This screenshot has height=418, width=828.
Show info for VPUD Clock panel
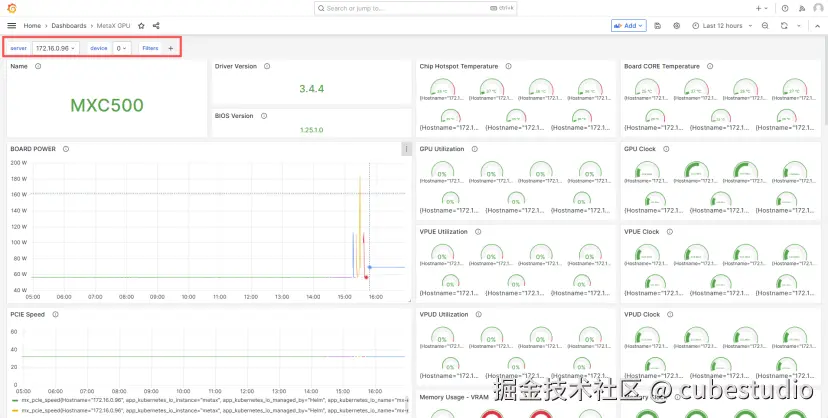[670, 314]
